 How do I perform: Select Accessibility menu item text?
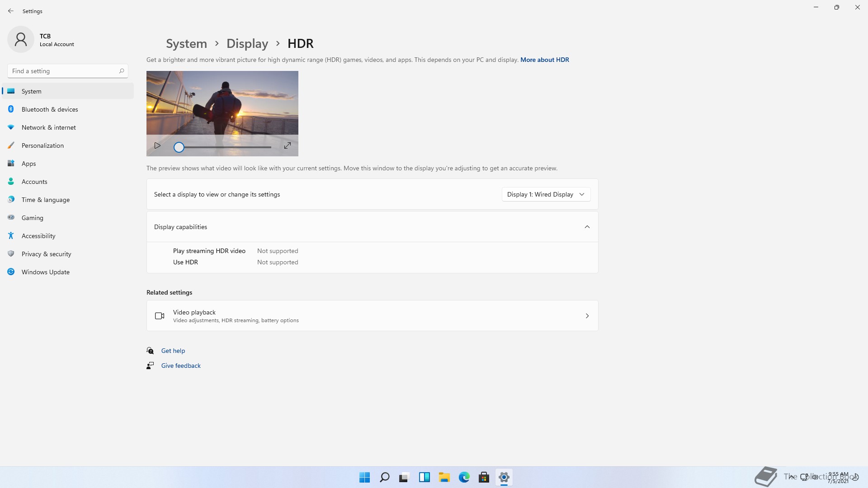pyautogui.click(x=38, y=236)
